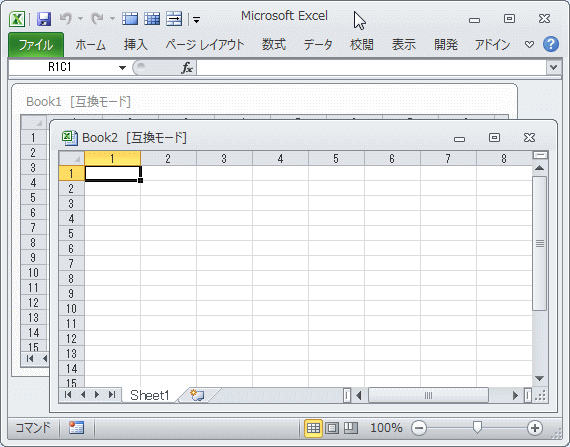Click the Excel application icon in title bar
This screenshot has width=570, height=447.
(17, 19)
